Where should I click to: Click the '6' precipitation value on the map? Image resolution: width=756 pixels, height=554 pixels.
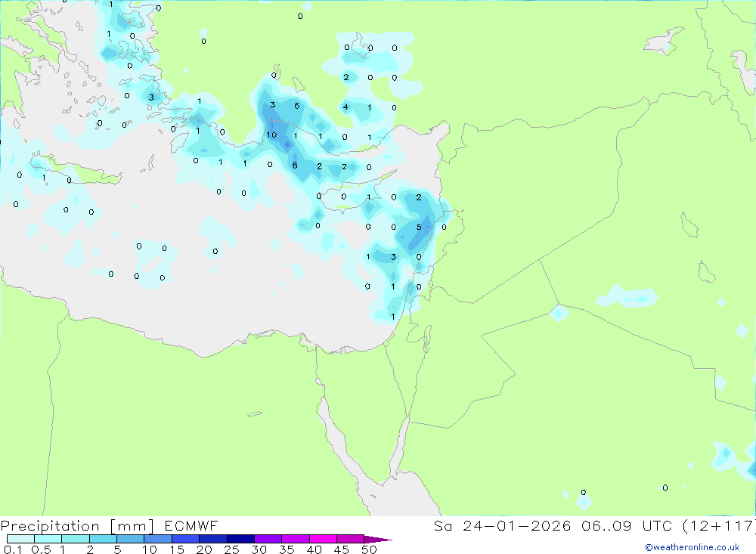(295, 166)
